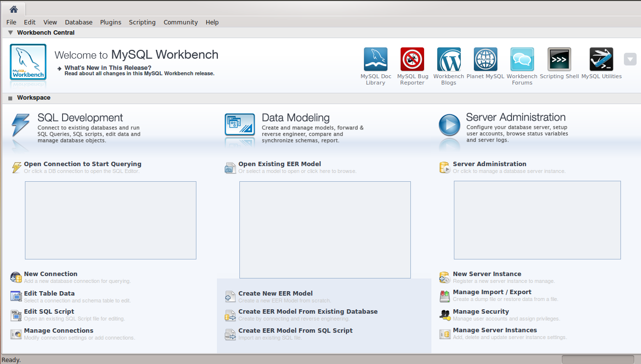Open the Plugins menu
Image resolution: width=641 pixels, height=364 pixels.
[x=110, y=22]
